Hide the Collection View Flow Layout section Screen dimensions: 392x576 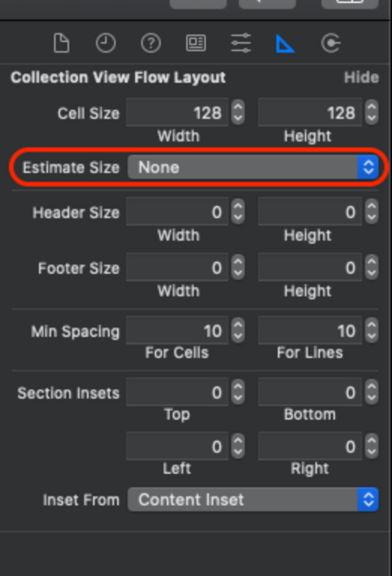click(x=361, y=78)
